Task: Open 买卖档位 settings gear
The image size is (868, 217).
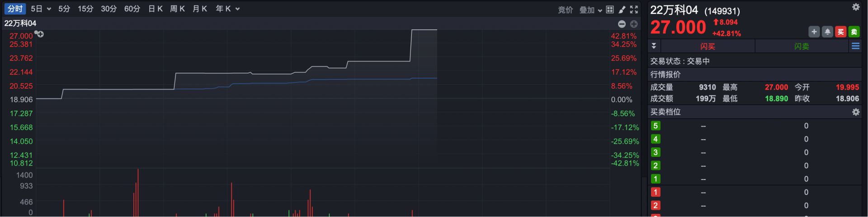Action: (x=855, y=112)
